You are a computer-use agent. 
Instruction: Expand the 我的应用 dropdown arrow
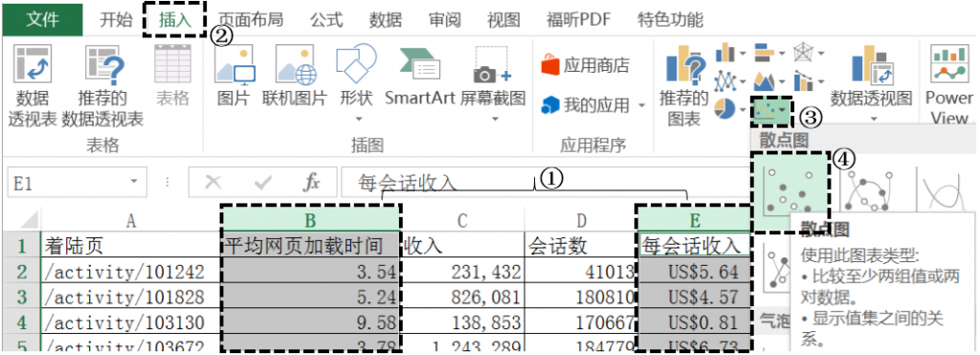tap(641, 105)
